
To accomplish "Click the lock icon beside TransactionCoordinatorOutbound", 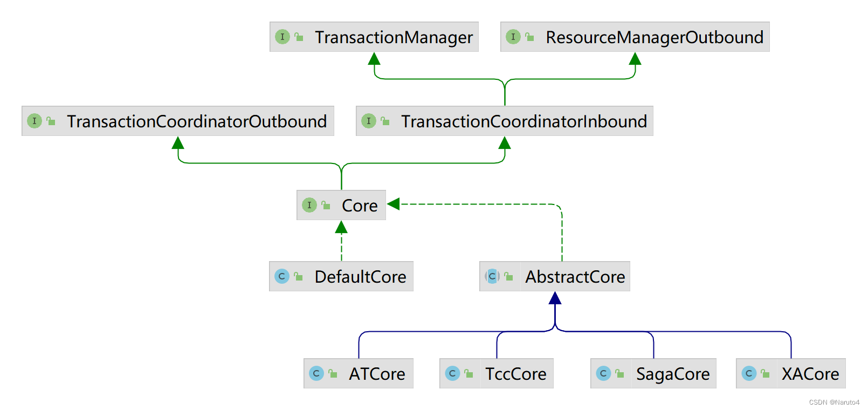I will (51, 120).
